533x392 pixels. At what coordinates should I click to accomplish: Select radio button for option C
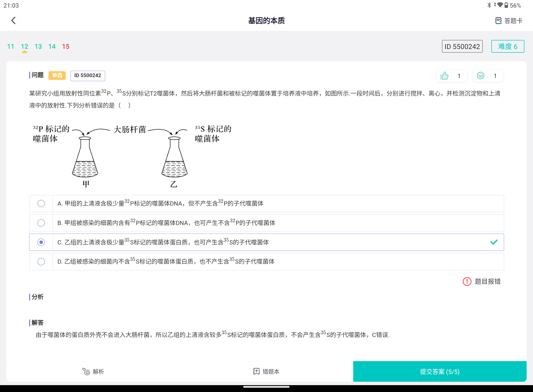pyautogui.click(x=41, y=242)
